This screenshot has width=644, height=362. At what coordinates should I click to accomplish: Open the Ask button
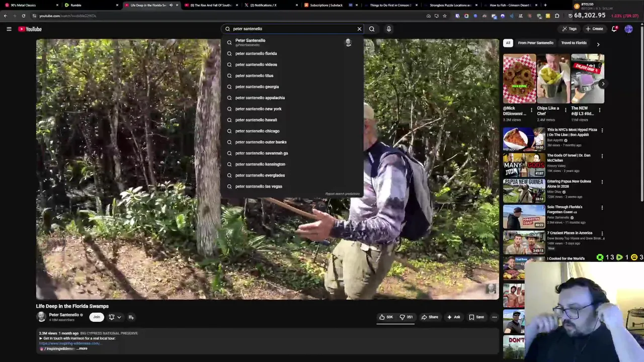point(453,317)
